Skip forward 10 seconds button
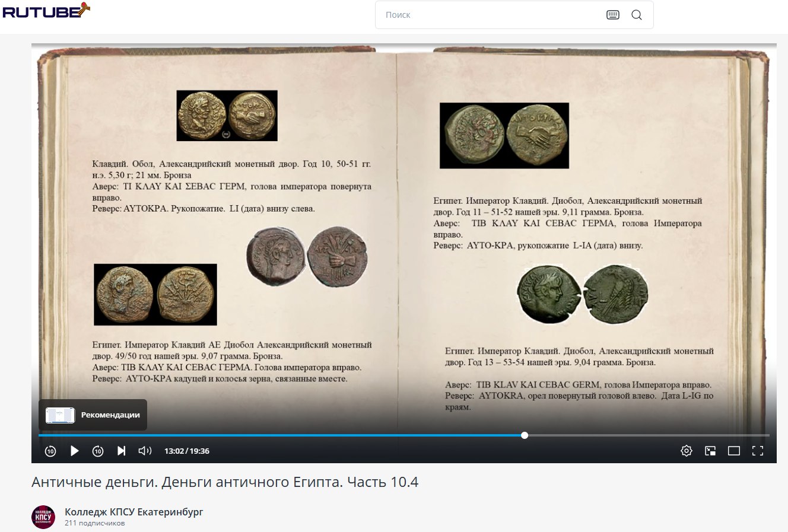The height and width of the screenshot is (532, 788). [x=98, y=451]
